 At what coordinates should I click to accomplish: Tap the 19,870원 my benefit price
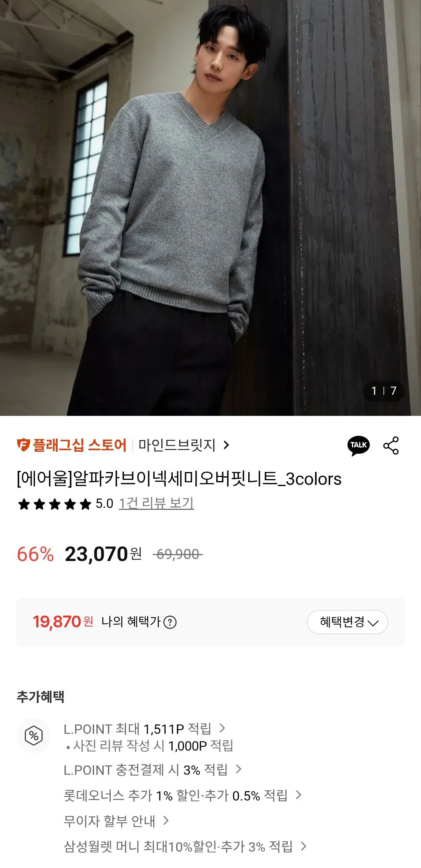pyautogui.click(x=63, y=622)
